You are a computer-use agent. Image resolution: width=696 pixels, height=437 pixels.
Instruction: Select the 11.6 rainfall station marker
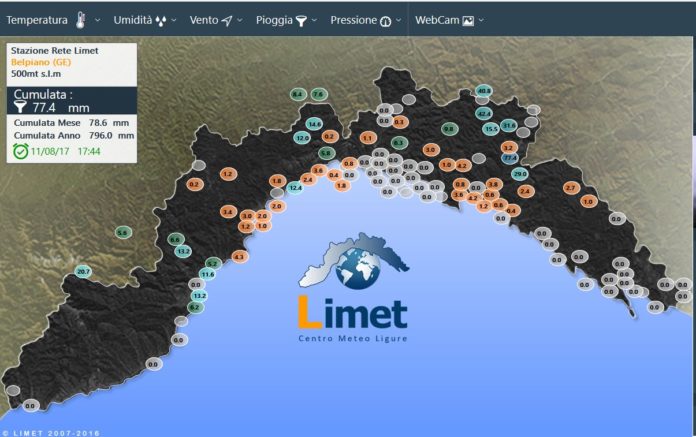click(x=207, y=275)
